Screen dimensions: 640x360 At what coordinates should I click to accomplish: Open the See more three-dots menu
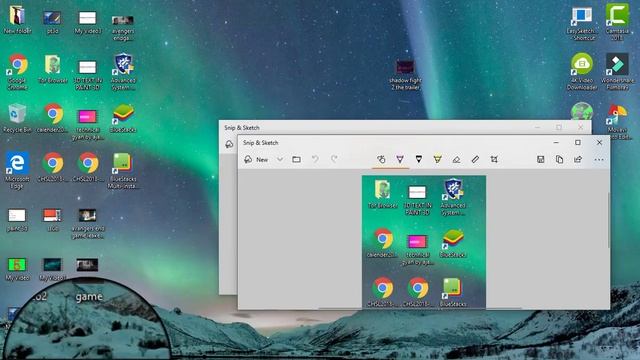[x=599, y=160]
